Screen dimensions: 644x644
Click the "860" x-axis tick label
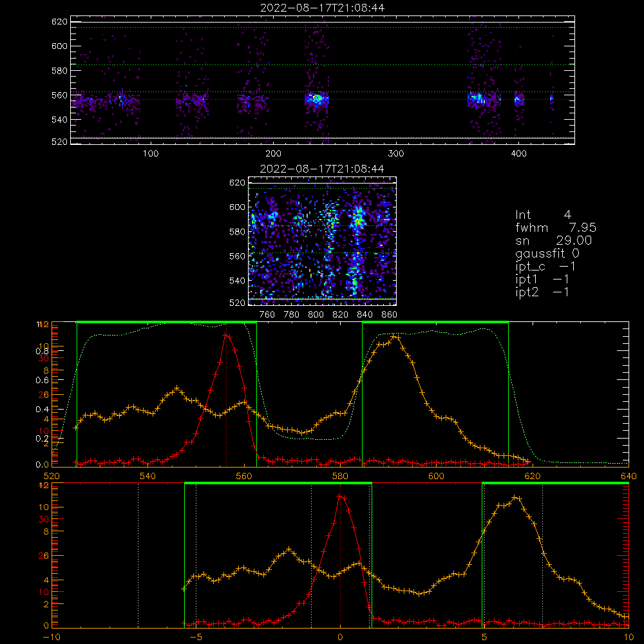coord(390,315)
